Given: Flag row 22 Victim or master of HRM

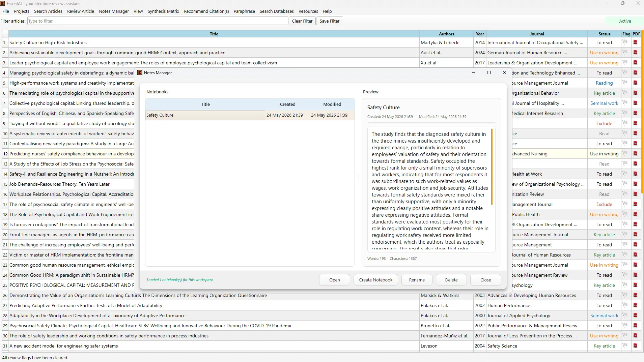Looking at the screenshot, I should [x=625, y=255].
